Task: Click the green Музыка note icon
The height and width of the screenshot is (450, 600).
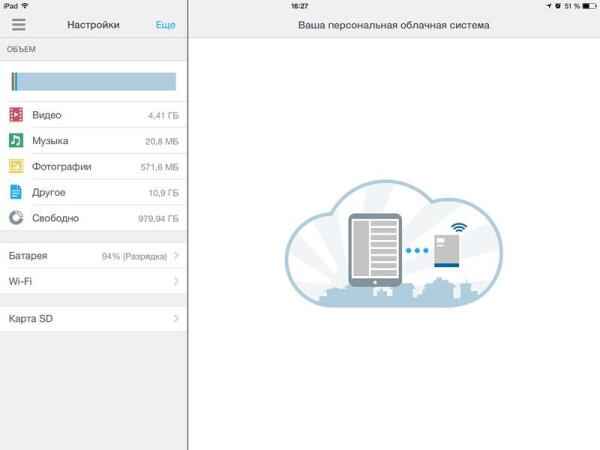Action: point(16,141)
